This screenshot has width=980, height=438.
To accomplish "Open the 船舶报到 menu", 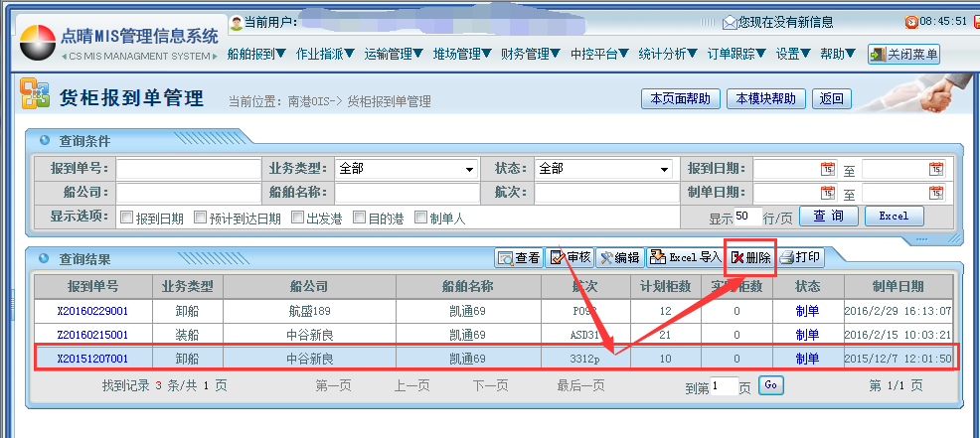I will (256, 54).
